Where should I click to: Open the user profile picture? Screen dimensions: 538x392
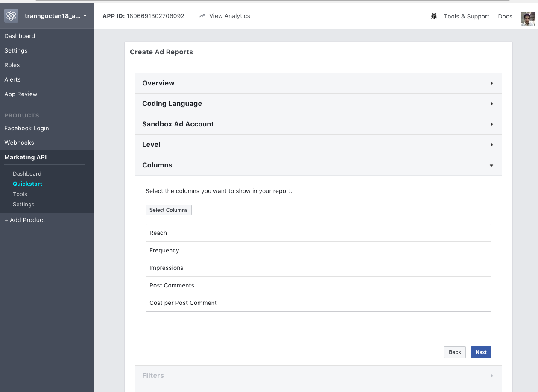coord(528,19)
